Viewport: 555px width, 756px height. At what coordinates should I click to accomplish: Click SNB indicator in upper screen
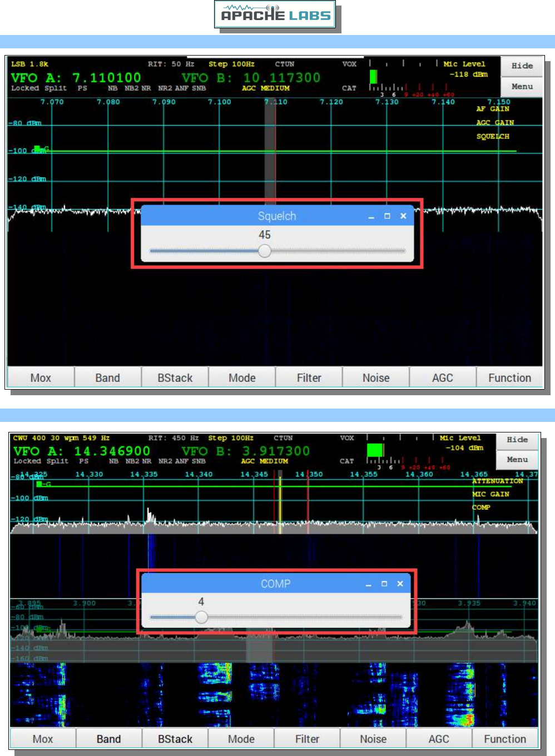click(199, 88)
